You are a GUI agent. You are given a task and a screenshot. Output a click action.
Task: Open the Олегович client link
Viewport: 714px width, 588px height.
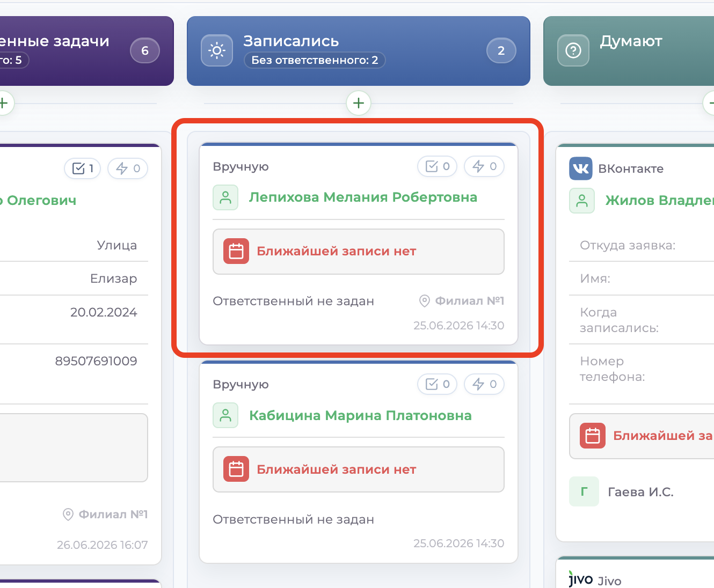[x=38, y=201]
